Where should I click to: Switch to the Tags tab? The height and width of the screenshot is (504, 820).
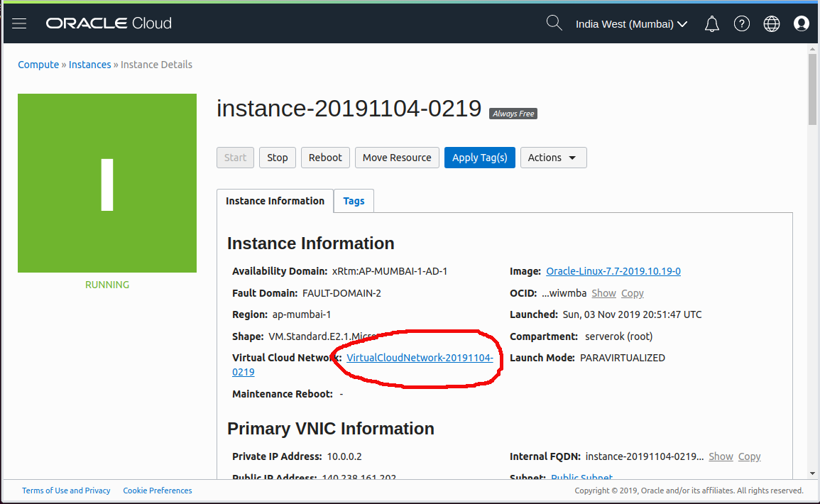click(x=354, y=201)
